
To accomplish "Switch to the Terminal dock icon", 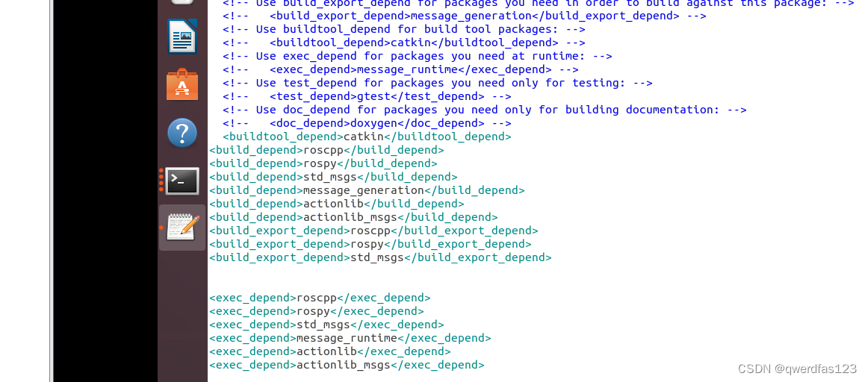I will pos(182,181).
